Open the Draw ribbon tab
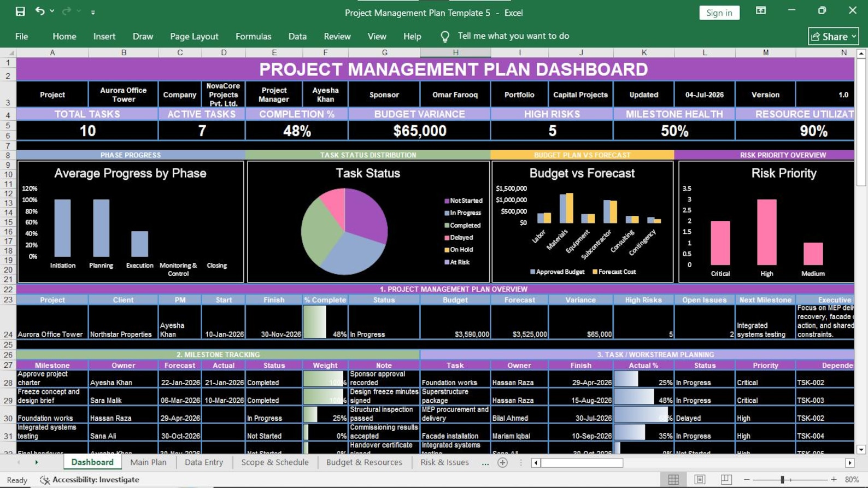Screen dimensions: 868x488 143,37
